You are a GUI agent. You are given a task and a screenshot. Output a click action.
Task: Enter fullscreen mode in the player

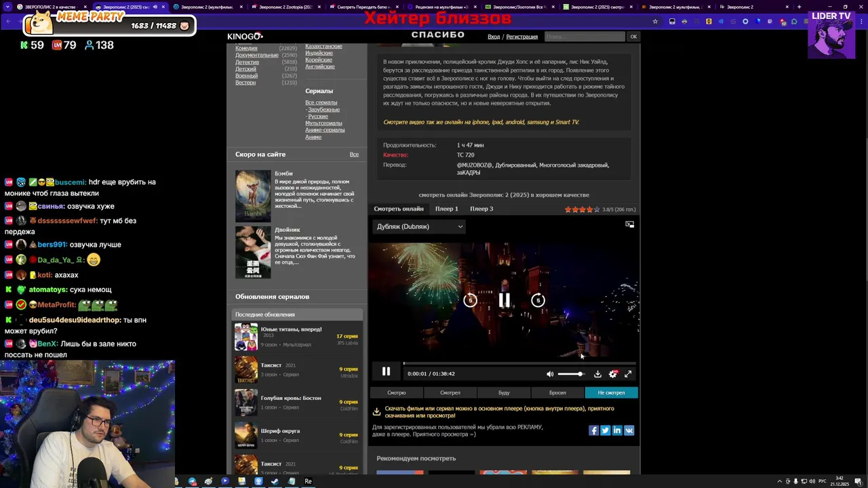[x=628, y=374]
